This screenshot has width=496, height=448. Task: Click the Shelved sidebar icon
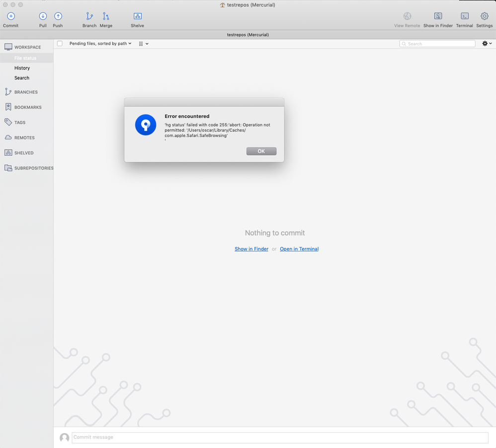click(8, 152)
